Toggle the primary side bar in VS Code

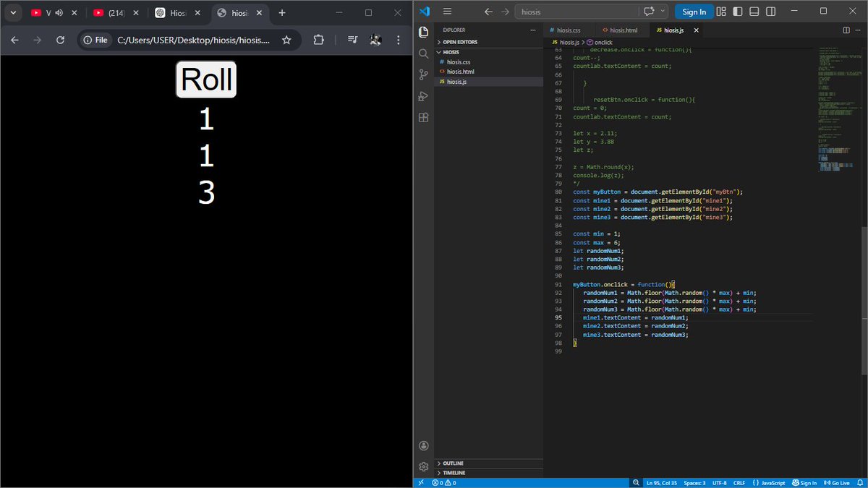pos(738,12)
